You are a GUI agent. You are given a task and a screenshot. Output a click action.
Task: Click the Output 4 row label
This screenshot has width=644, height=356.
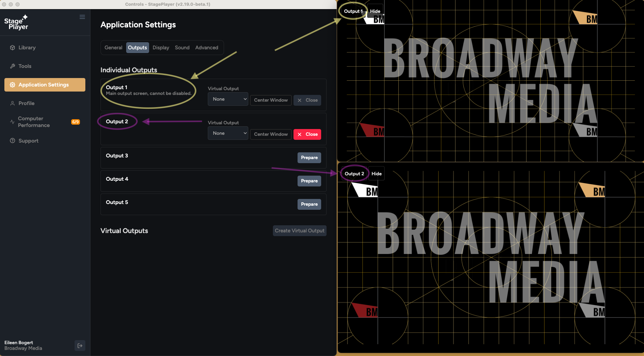pos(117,179)
